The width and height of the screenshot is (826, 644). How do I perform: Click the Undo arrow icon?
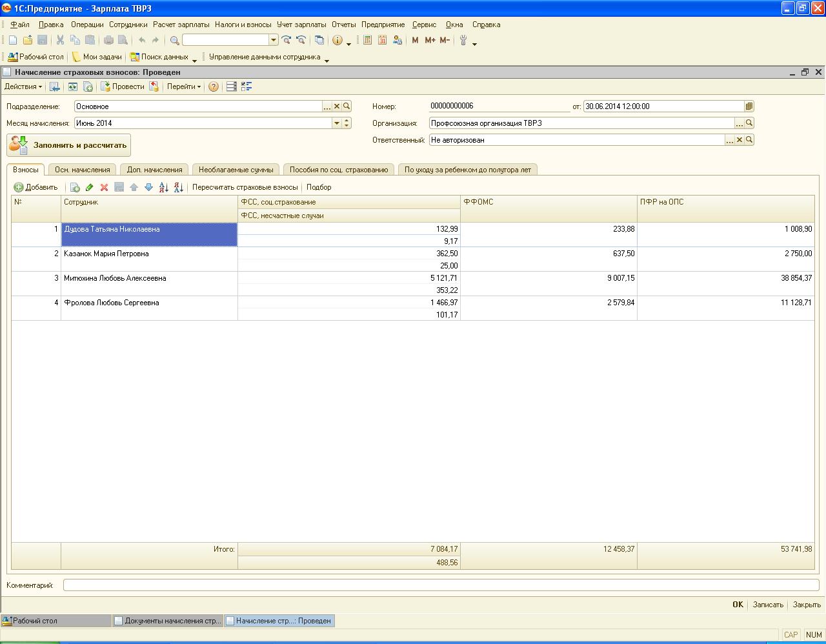pos(142,40)
